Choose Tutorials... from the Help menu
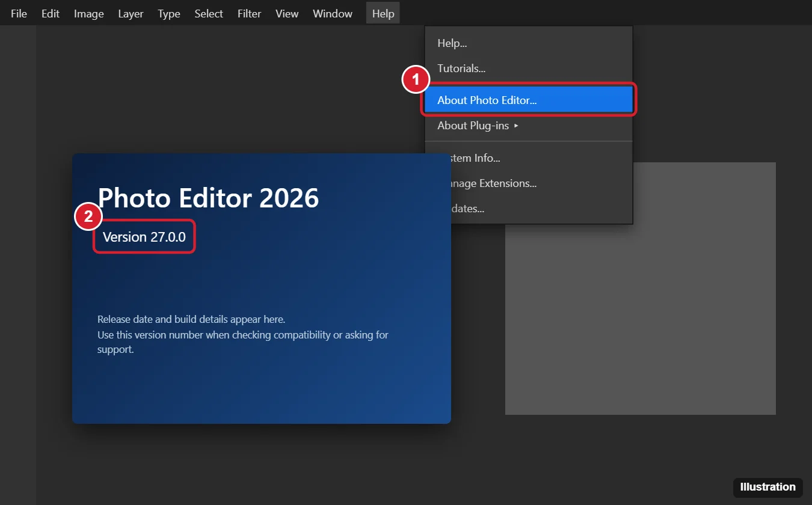 [x=529, y=69]
